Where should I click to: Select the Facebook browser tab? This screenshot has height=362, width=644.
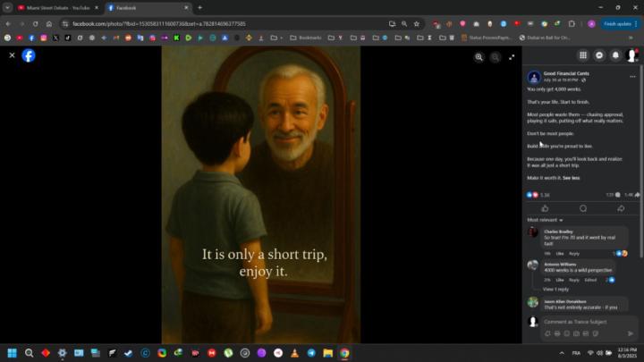tap(147, 8)
